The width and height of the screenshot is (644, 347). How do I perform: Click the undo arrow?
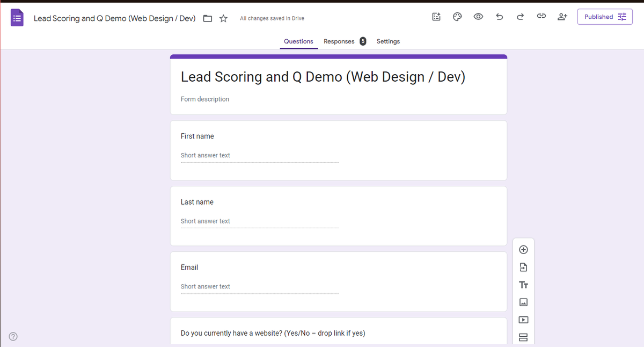(499, 17)
